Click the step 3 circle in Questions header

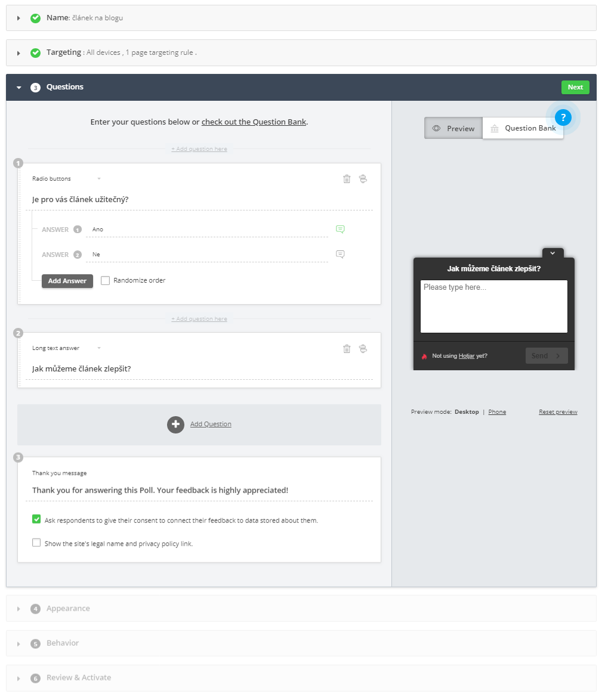click(35, 88)
